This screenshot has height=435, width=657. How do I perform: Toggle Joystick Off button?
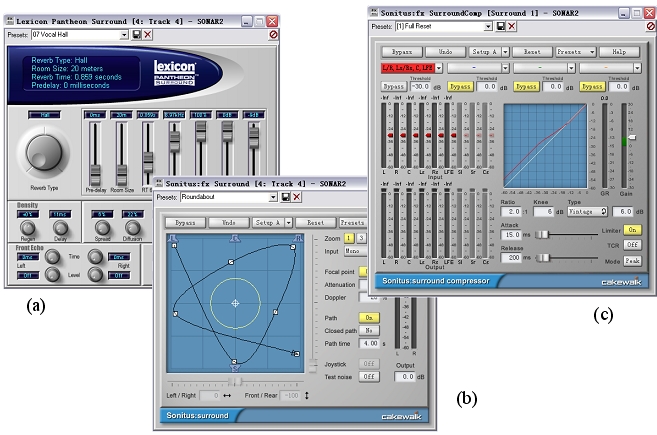[369, 364]
